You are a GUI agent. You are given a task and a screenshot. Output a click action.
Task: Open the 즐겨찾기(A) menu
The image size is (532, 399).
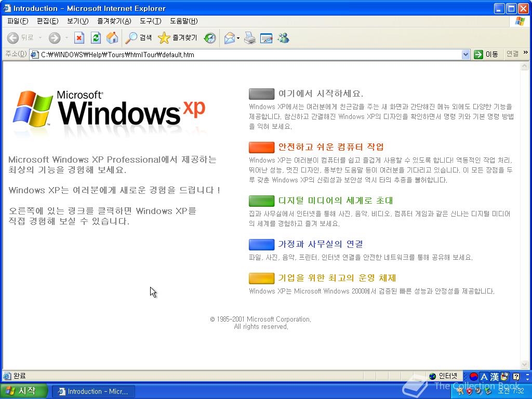[x=114, y=21]
